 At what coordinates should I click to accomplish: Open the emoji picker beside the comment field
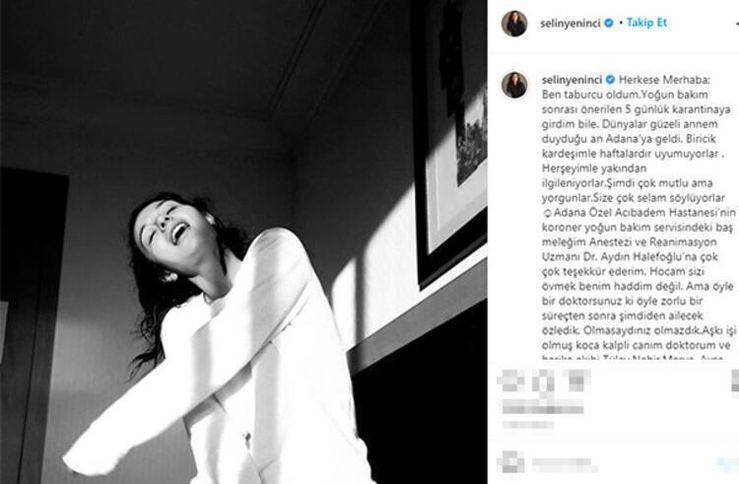click(511, 463)
